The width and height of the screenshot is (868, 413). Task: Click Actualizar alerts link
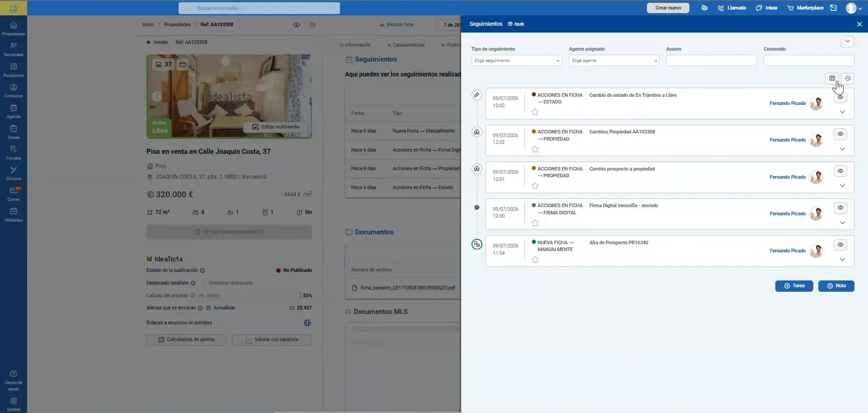pos(224,308)
